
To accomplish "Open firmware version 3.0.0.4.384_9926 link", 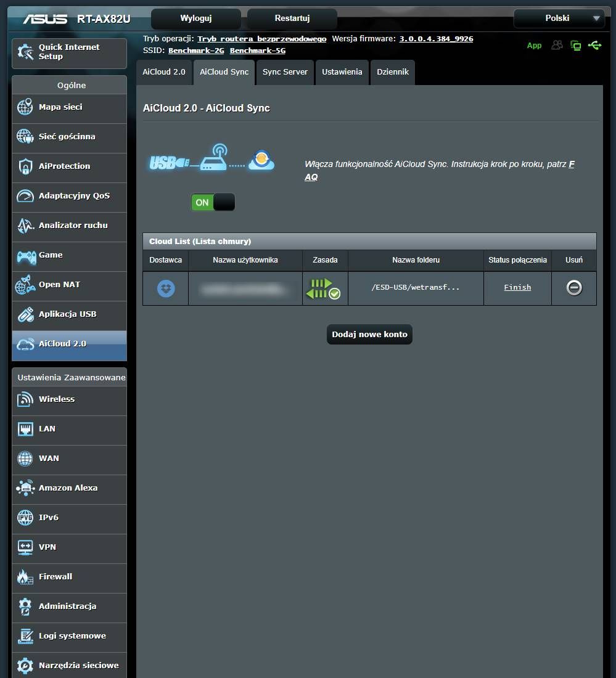I will tap(436, 39).
